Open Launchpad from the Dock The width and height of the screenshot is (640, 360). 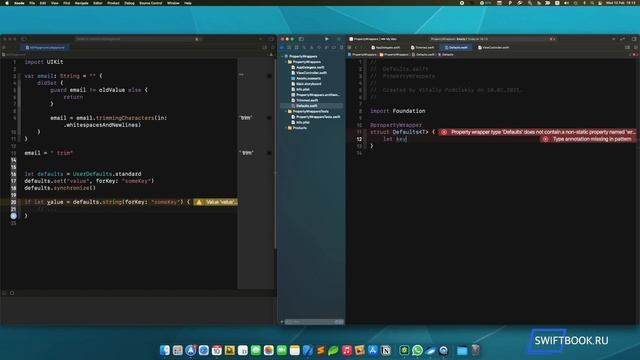pyautogui.click(x=178, y=350)
